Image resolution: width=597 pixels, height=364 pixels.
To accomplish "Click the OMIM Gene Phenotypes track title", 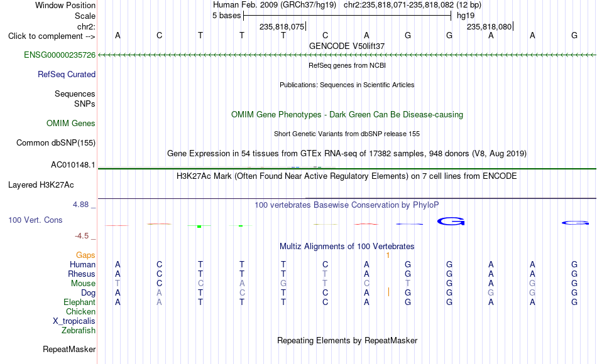I will [347, 114].
